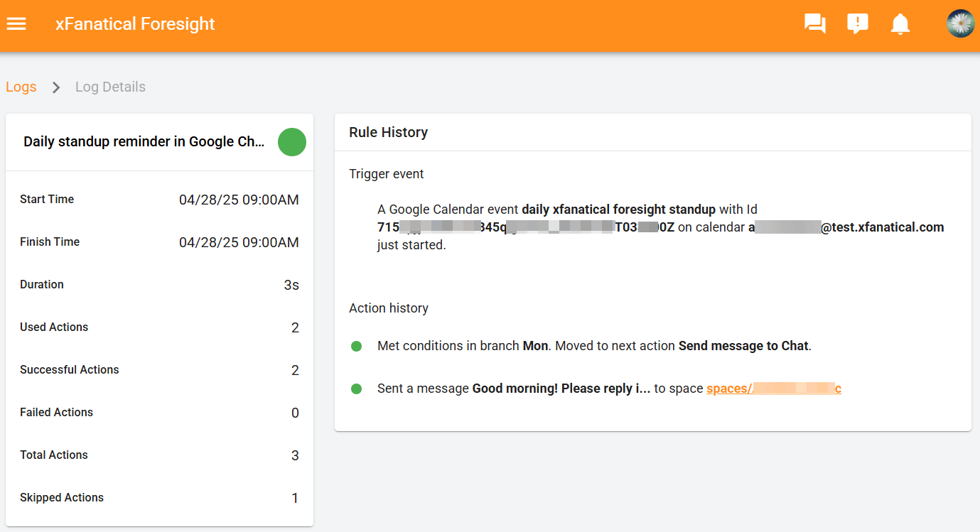980x532 pixels.
Task: Click the Rule History heading
Action: coord(389,132)
